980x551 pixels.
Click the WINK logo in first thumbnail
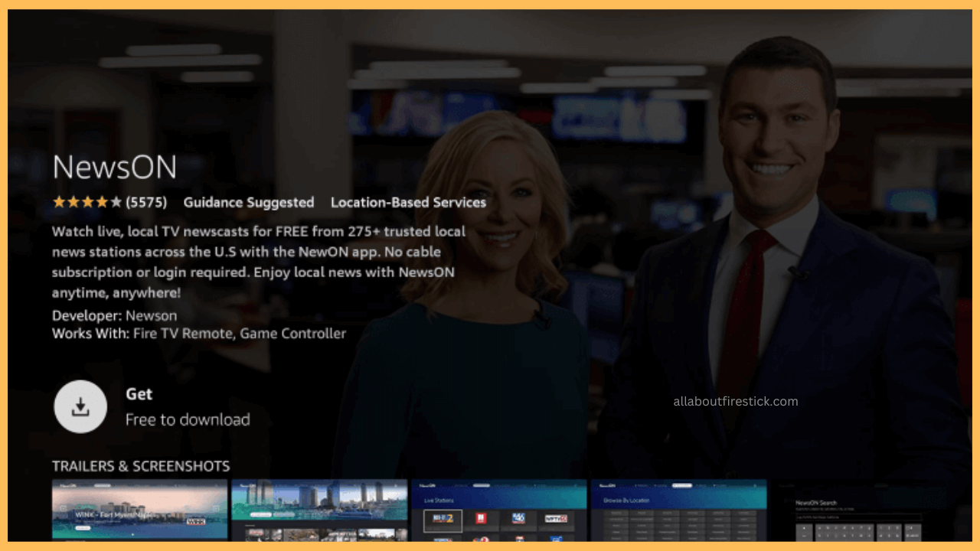(197, 522)
